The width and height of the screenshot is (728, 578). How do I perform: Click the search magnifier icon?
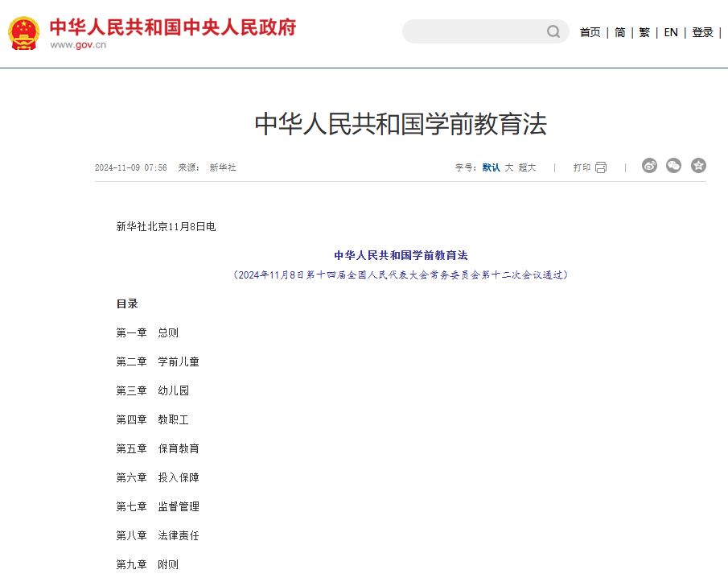pos(553,31)
